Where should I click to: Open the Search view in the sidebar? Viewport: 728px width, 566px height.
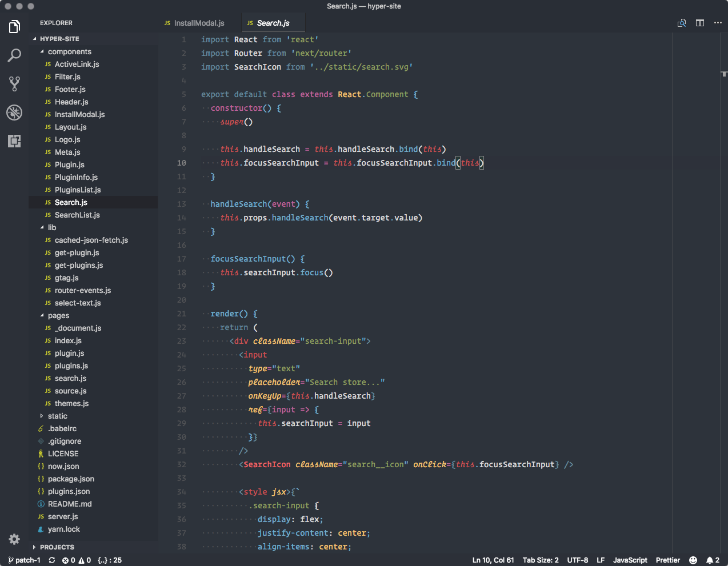pos(14,55)
